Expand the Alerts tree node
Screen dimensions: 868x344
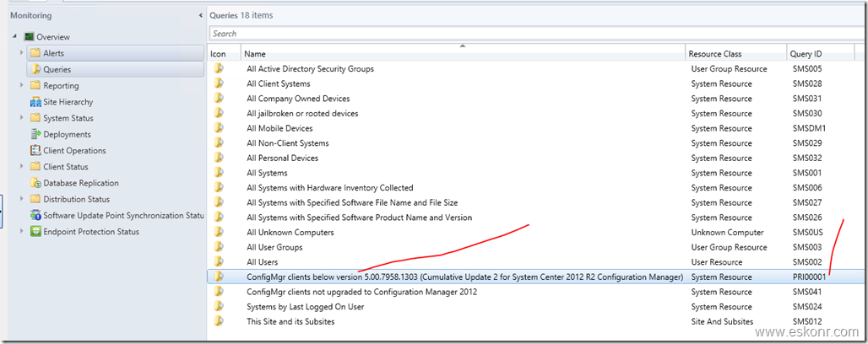pyautogui.click(x=22, y=53)
